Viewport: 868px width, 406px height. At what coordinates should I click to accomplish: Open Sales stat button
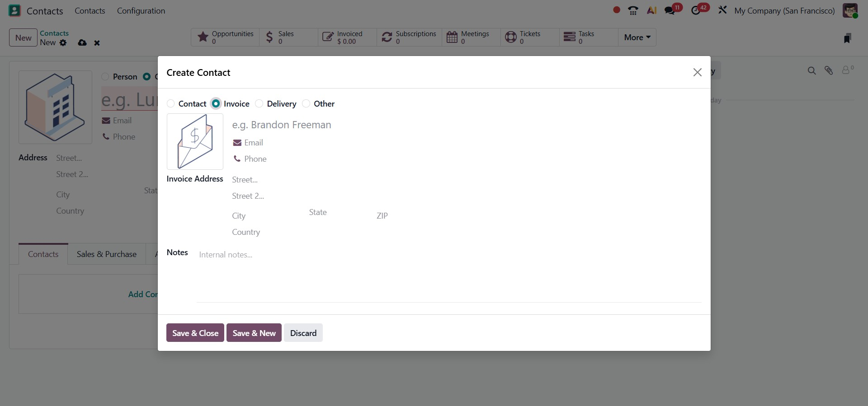click(288, 37)
